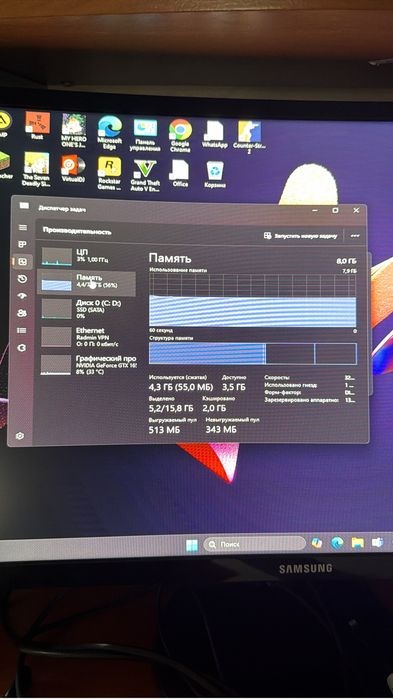The height and width of the screenshot is (699, 393).
Task: Click the 4,3 ГБ (55,0 МБ) in-use value
Action: pos(181,387)
